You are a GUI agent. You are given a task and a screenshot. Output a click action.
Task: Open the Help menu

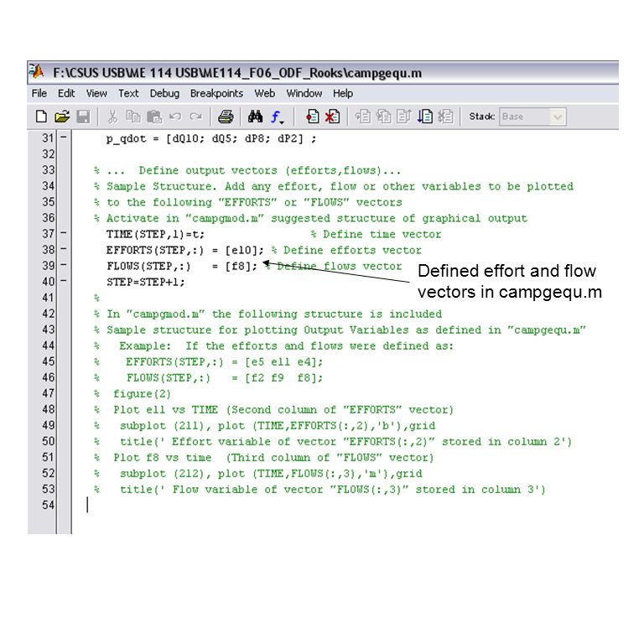pos(343,94)
